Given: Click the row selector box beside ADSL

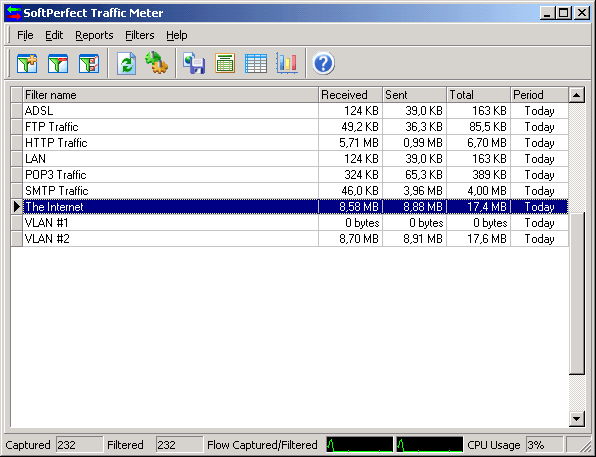Looking at the screenshot, I should click(x=17, y=111).
